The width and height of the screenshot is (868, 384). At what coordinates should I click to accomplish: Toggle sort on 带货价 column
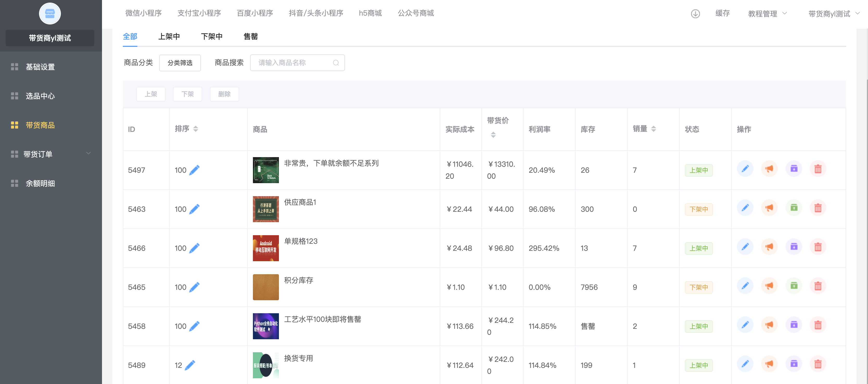[493, 135]
